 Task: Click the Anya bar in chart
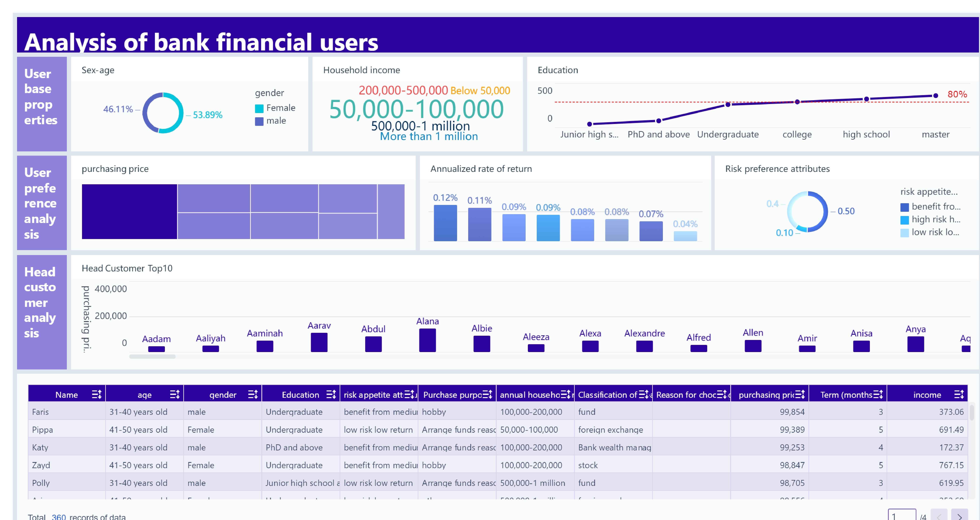tap(915, 344)
